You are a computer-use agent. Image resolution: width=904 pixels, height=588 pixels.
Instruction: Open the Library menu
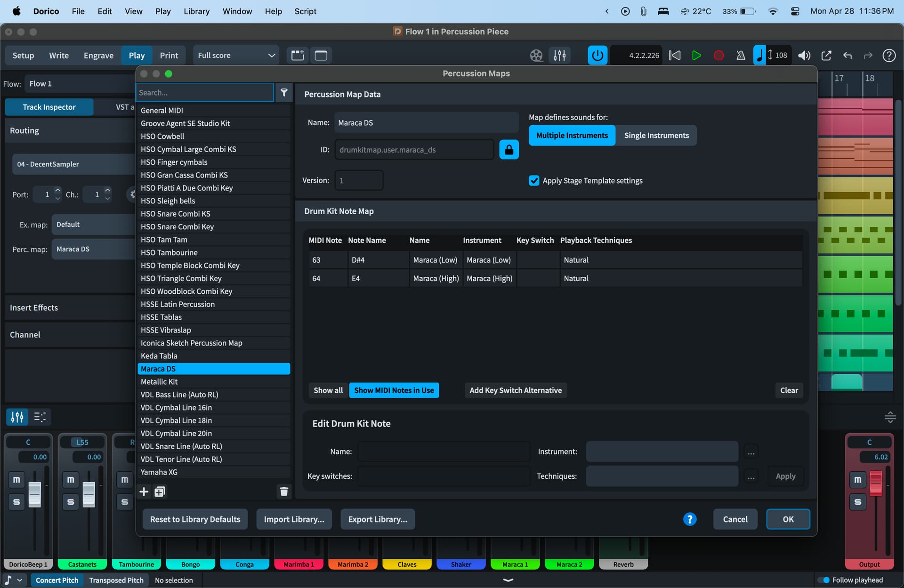[196, 11]
